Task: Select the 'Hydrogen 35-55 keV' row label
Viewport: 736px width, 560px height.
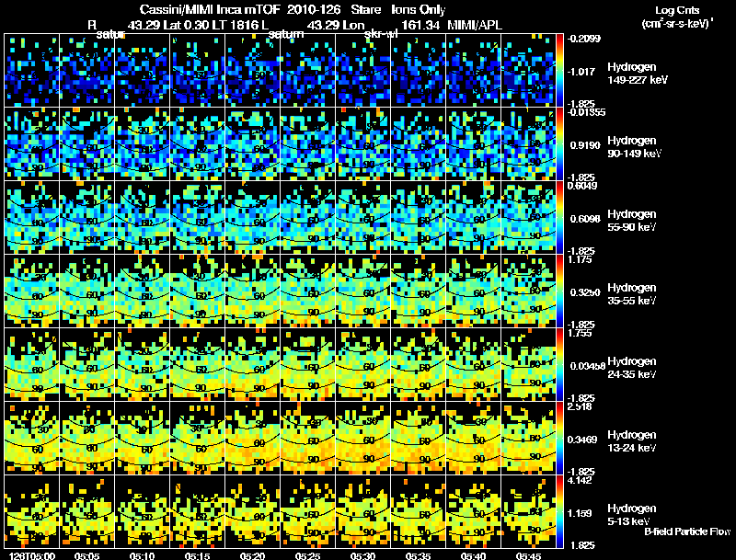Action: click(x=632, y=294)
